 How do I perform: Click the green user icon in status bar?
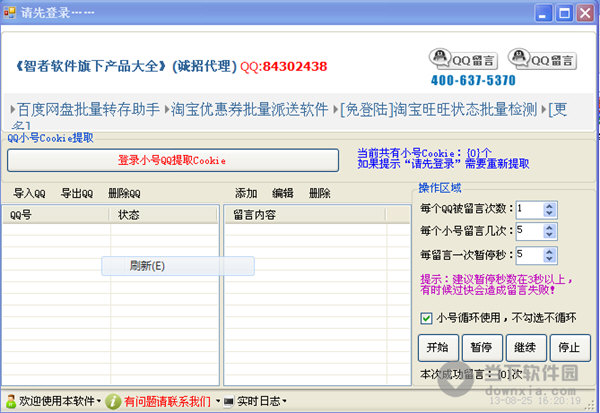tap(11, 401)
